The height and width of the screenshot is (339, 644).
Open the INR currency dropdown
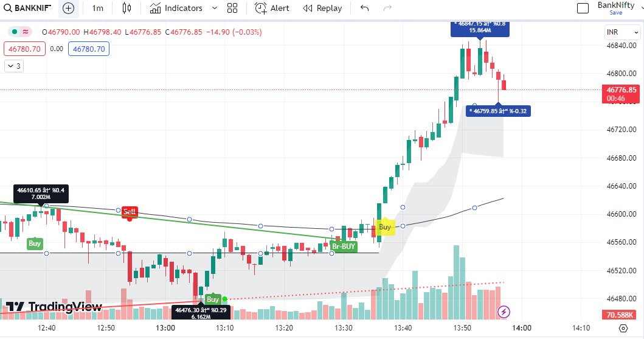(623, 32)
